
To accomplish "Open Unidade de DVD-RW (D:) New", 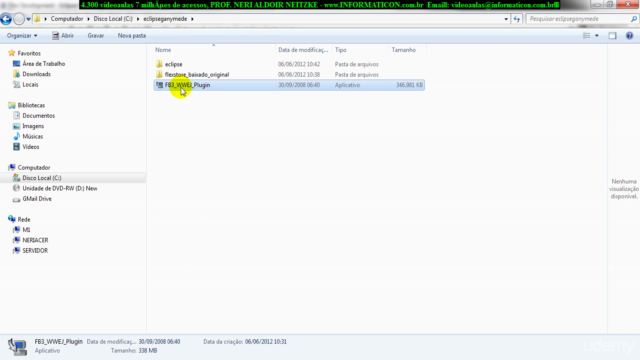I will [x=60, y=188].
